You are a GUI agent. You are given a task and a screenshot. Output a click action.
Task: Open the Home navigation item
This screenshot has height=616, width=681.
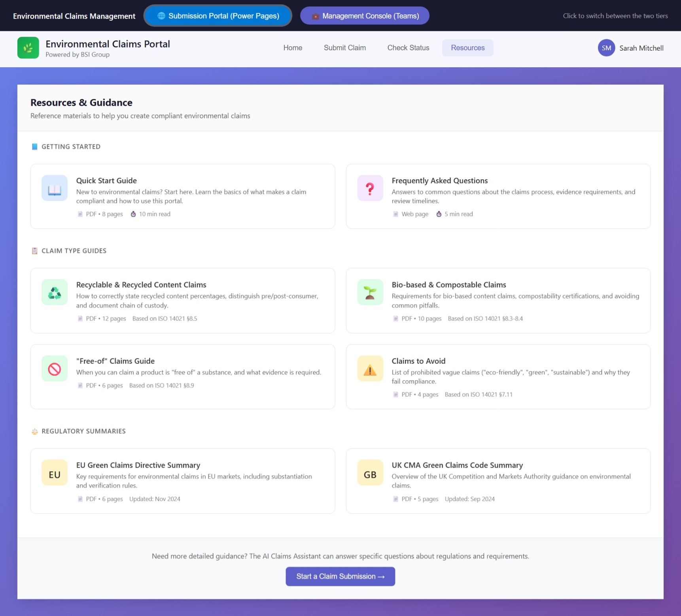click(292, 48)
